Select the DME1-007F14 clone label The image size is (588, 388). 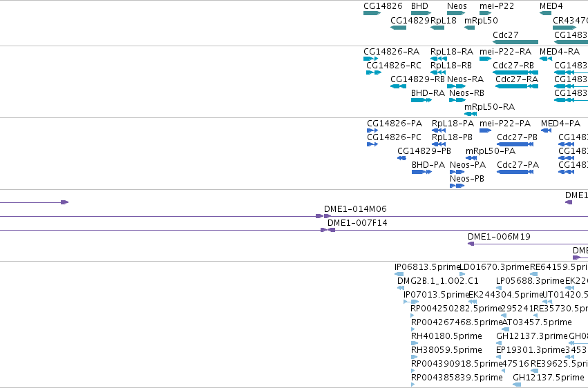[x=357, y=223]
